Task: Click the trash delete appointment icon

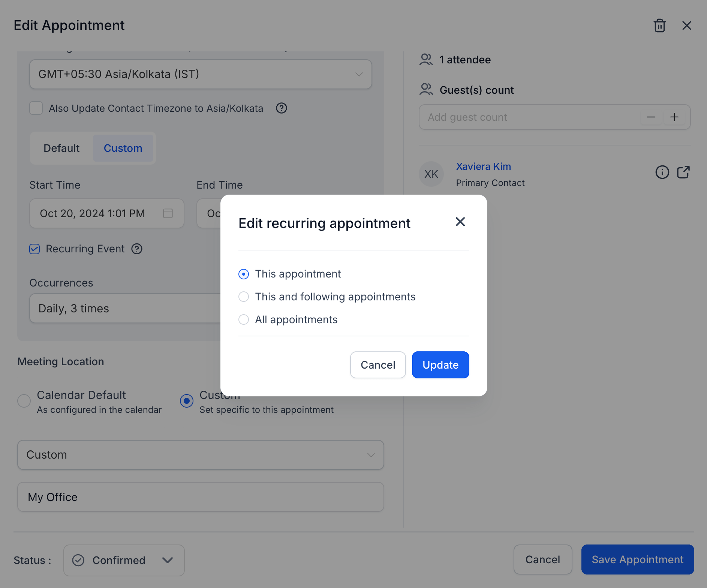Action: [659, 25]
